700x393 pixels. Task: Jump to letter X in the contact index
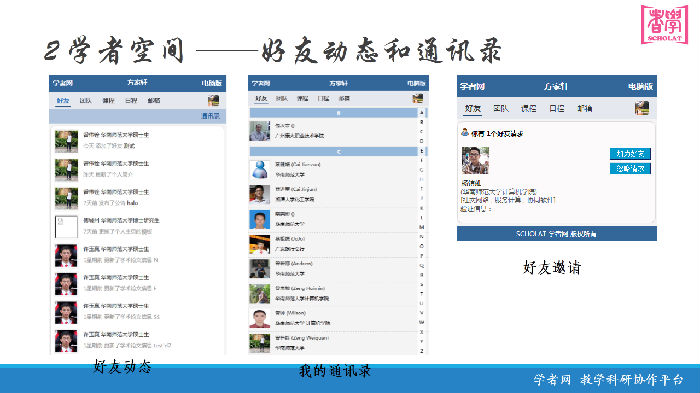click(x=421, y=332)
